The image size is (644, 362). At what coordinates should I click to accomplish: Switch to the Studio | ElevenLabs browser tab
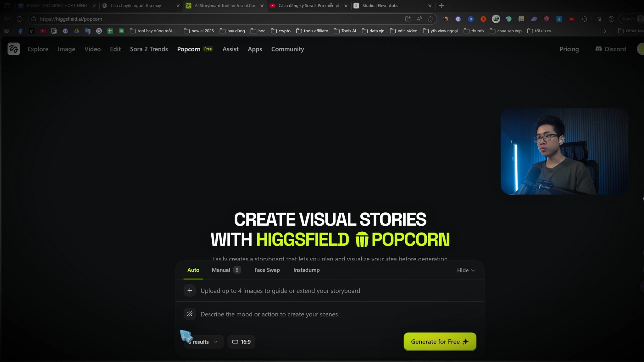pyautogui.click(x=392, y=6)
